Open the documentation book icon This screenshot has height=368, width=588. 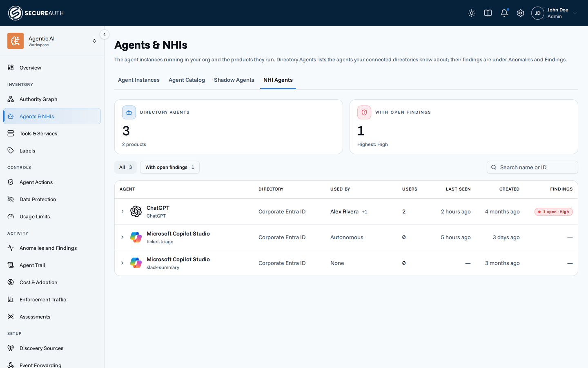click(x=488, y=13)
